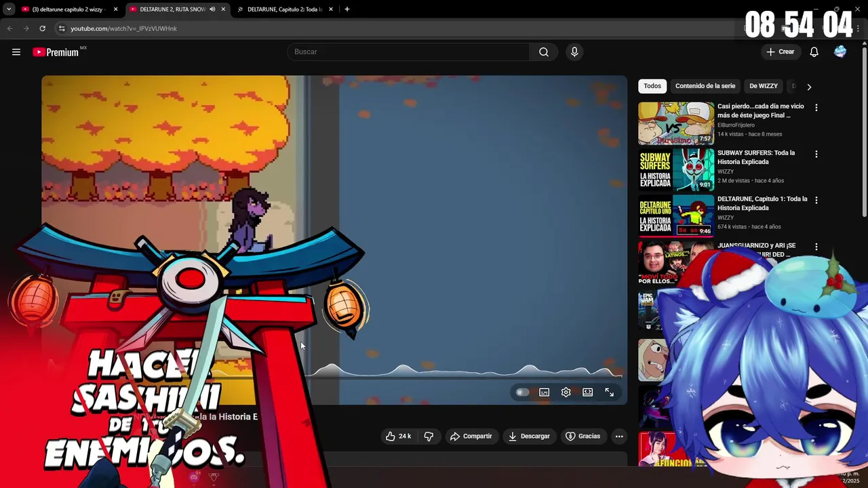Open 'DELTARUNE, Capitulo 1: Toda la Historia' title
The image size is (868, 488).
[762, 203]
